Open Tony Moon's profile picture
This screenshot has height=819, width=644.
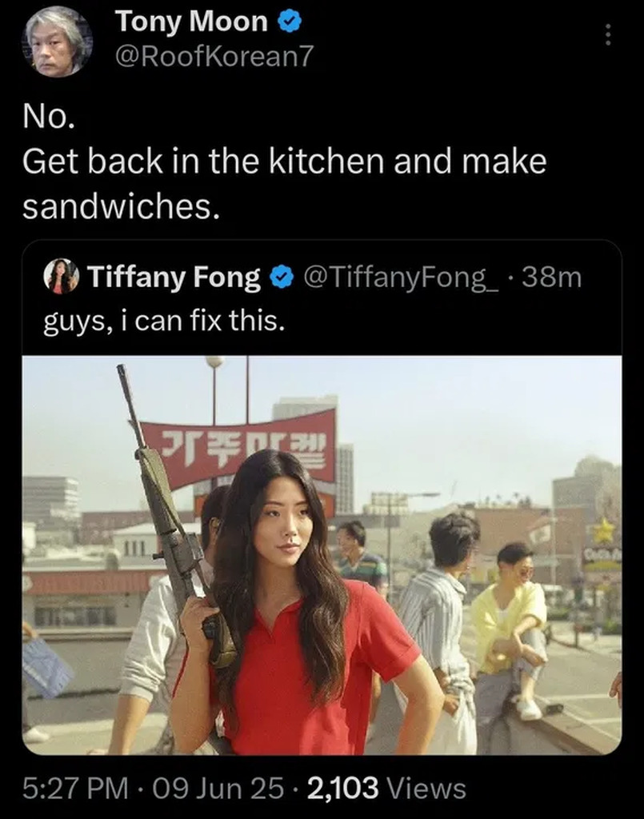(58, 42)
